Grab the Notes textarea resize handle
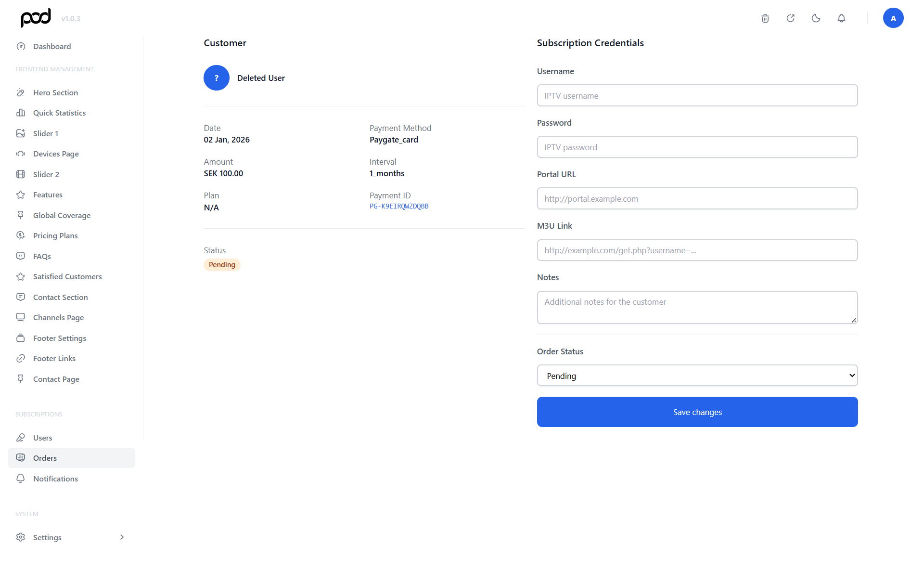The height and width of the screenshot is (571, 924). tap(854, 320)
